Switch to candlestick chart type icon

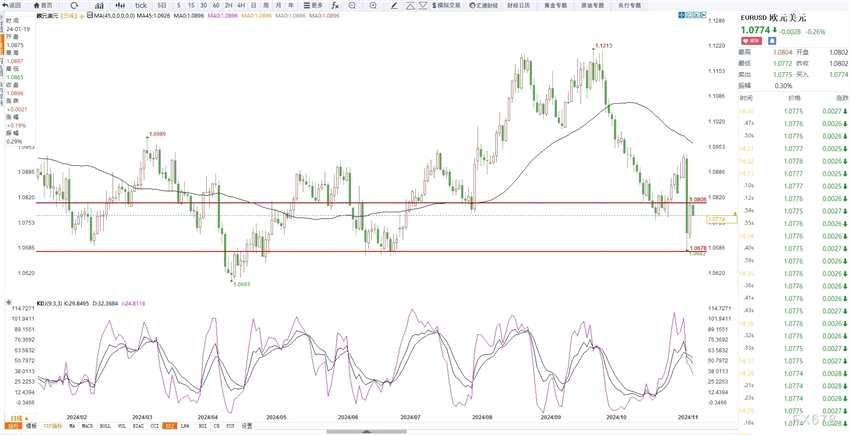coord(96,5)
